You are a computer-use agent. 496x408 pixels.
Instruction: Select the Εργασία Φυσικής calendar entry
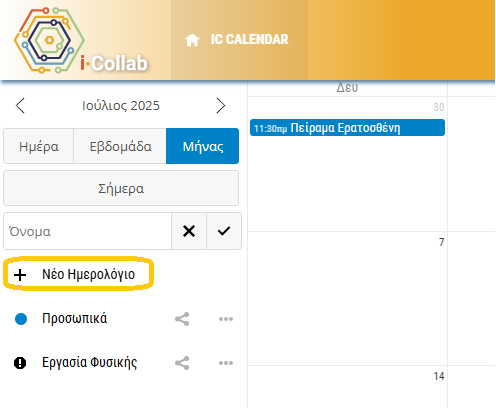(x=89, y=362)
